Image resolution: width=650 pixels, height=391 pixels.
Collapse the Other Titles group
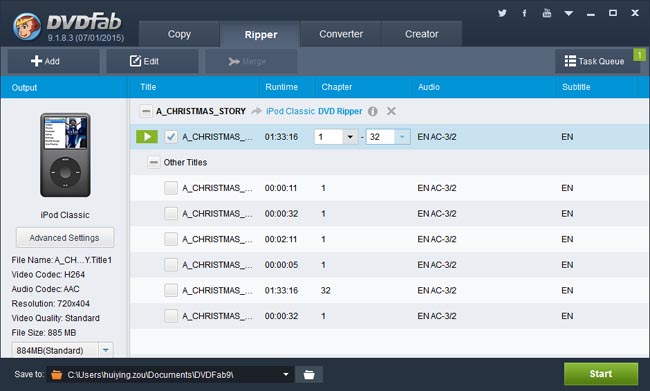click(x=153, y=162)
